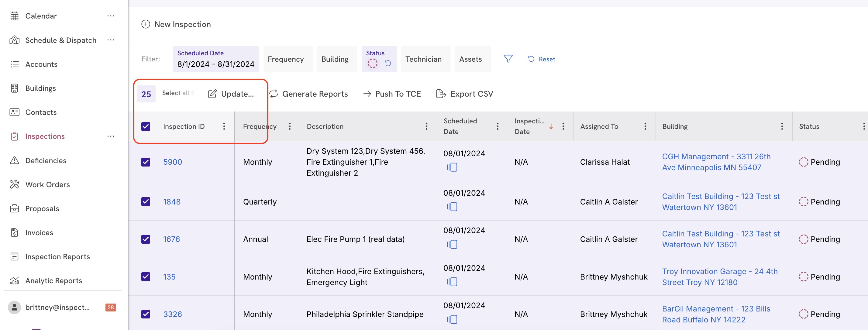Uncheck inspection 1848's row checkbox
The width and height of the screenshot is (868, 330).
146,201
